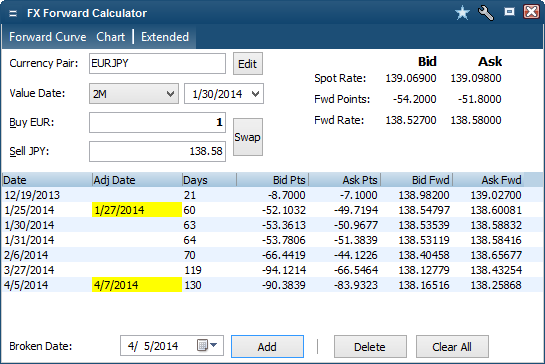Click Ask Fwd value 138.43254
545x364 pixels.
496,270
